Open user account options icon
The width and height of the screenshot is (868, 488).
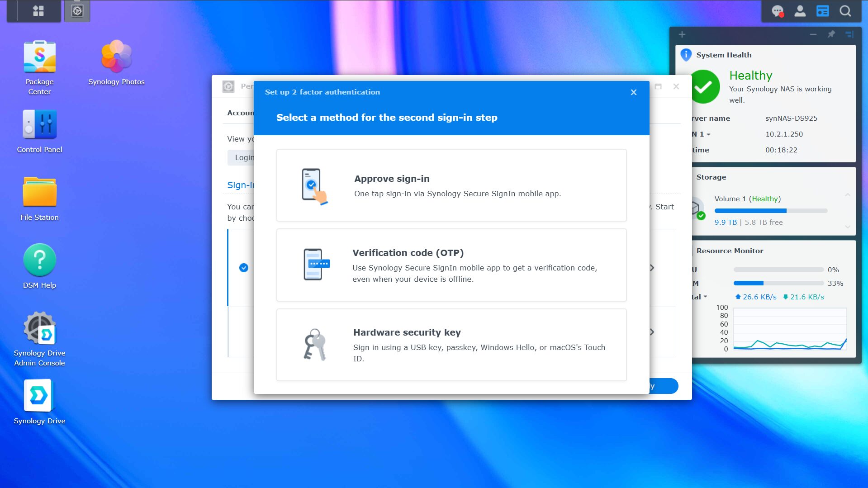pos(800,11)
